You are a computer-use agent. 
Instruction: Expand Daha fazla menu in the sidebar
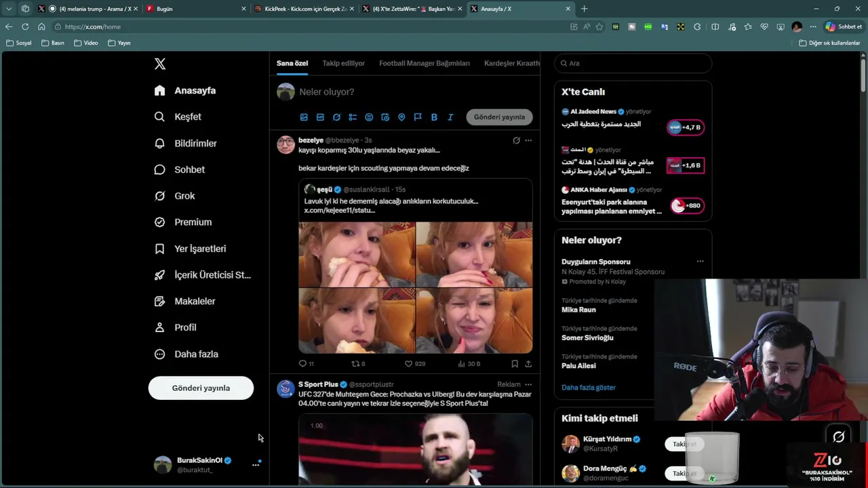click(186, 354)
